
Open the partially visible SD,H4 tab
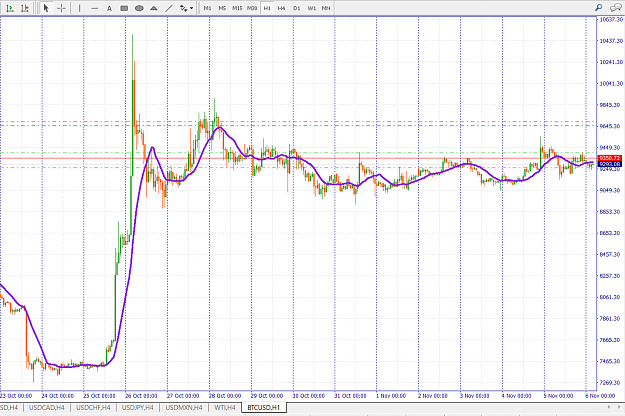pos(10,408)
